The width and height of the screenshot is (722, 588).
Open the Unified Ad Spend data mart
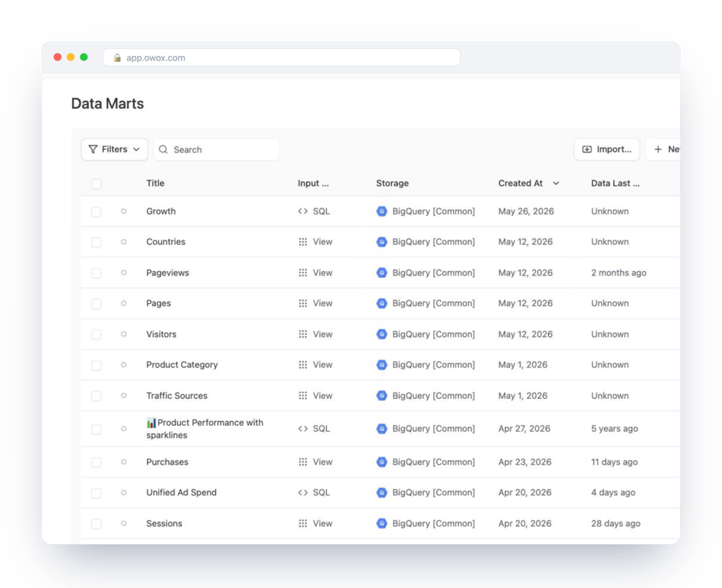pyautogui.click(x=181, y=493)
